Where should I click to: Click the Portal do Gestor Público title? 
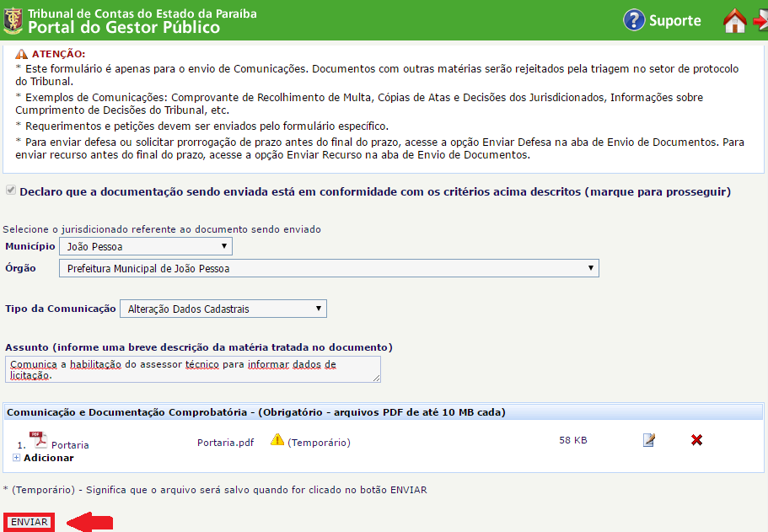click(x=124, y=27)
